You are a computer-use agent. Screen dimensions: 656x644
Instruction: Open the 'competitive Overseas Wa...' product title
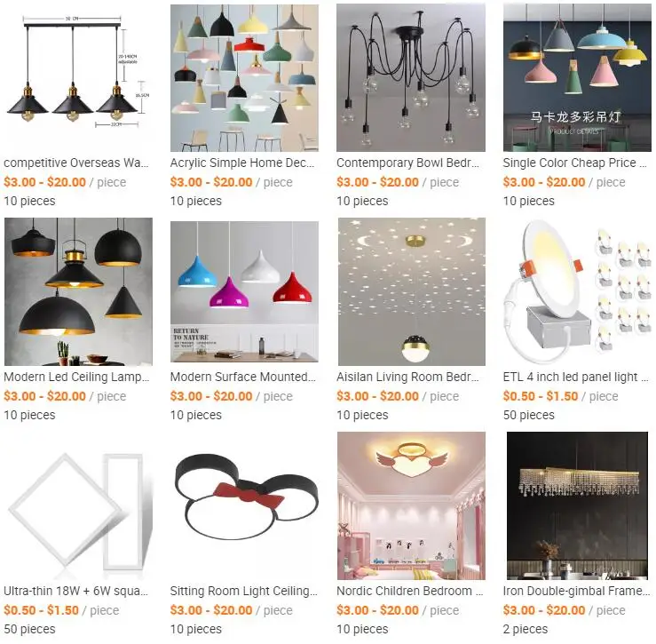(x=76, y=163)
